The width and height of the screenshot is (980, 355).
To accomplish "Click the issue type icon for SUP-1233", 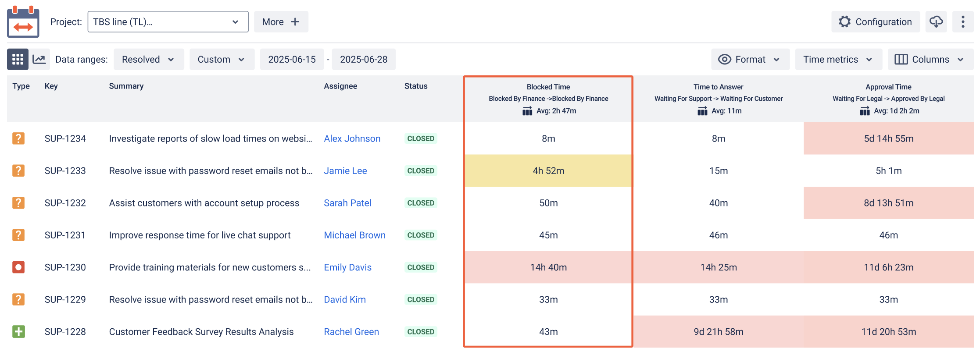I will pyautogui.click(x=18, y=170).
